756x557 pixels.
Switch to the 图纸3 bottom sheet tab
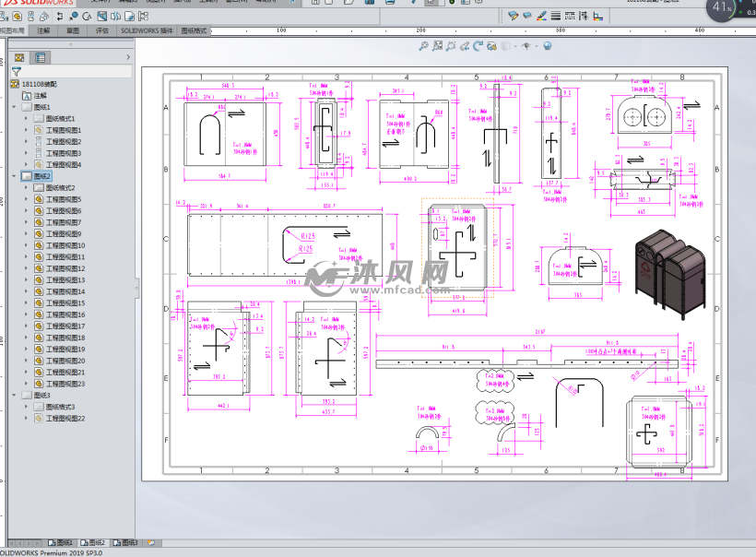click(x=127, y=543)
